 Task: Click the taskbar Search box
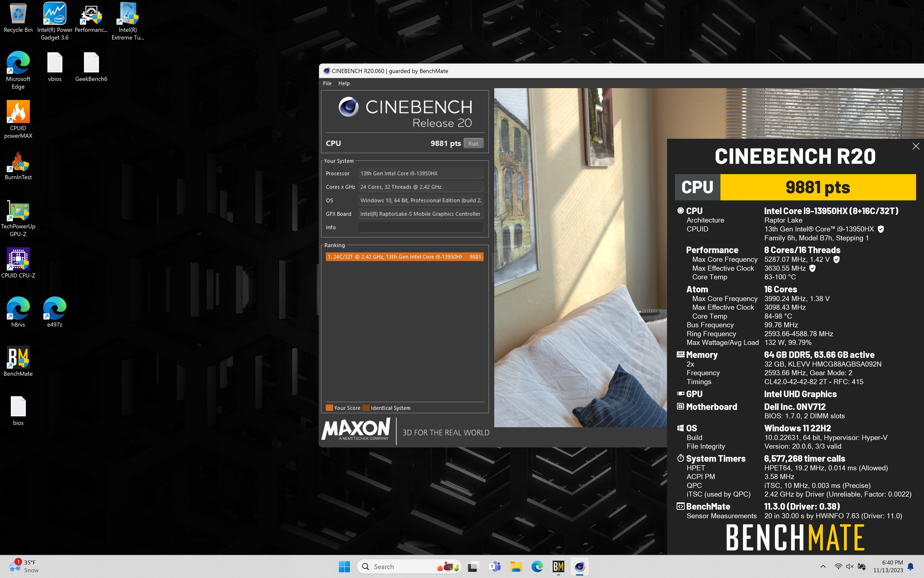coord(409,566)
